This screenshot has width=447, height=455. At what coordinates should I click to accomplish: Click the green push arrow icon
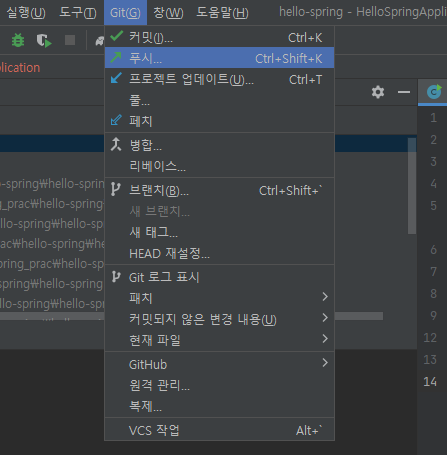pos(116,57)
